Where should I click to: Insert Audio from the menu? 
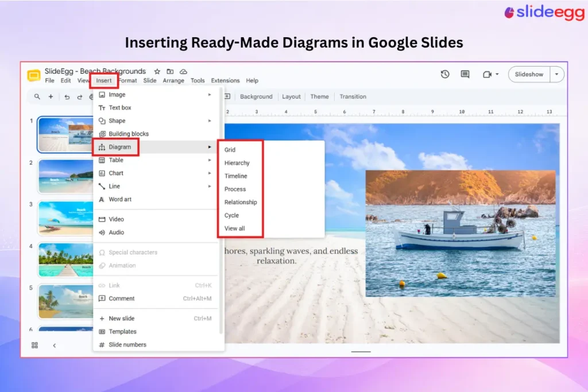click(x=155, y=232)
